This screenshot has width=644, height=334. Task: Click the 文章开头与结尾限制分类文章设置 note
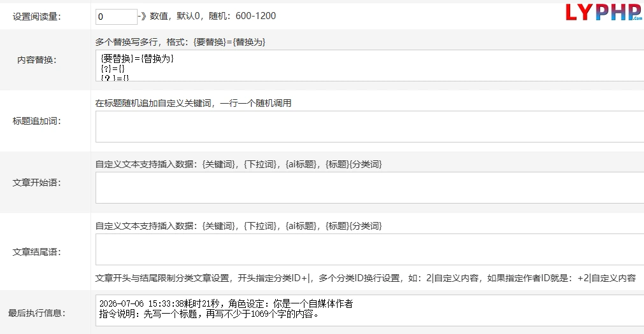pos(366,278)
